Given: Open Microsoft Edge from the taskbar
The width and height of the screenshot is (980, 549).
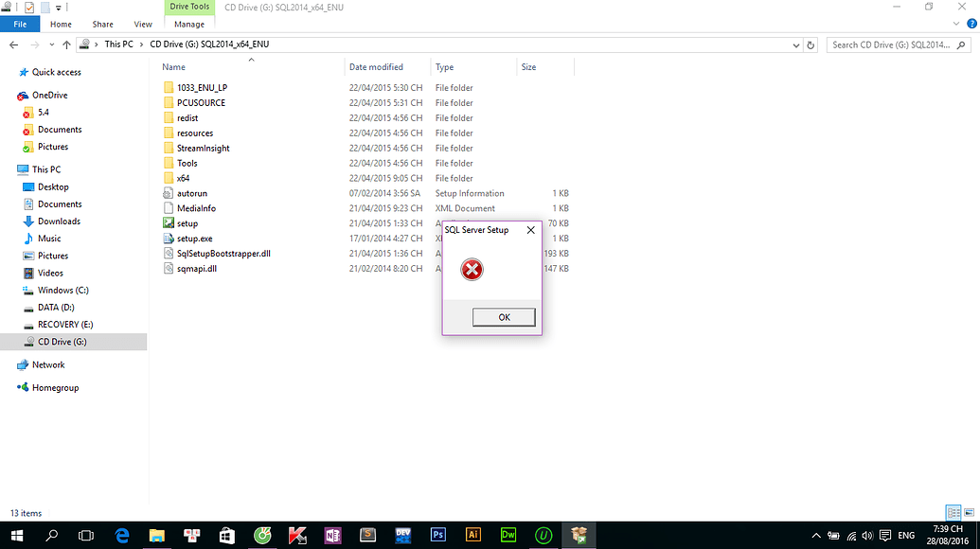Looking at the screenshot, I should 122,535.
